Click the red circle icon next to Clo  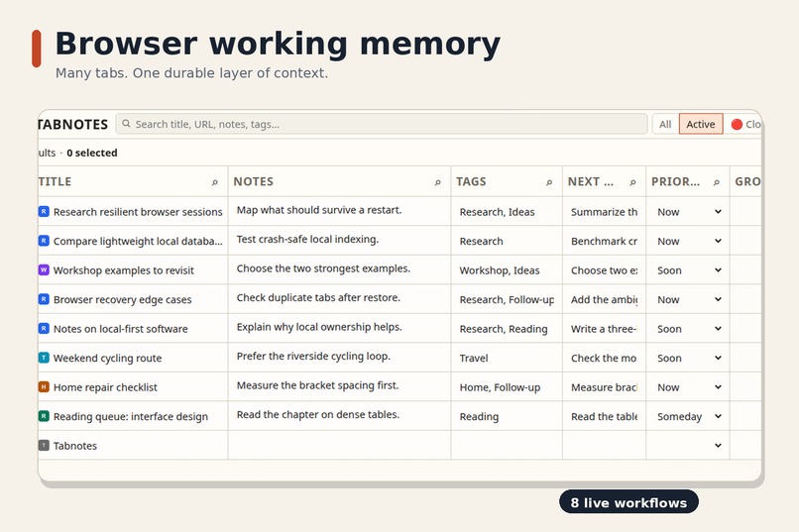coord(737,124)
